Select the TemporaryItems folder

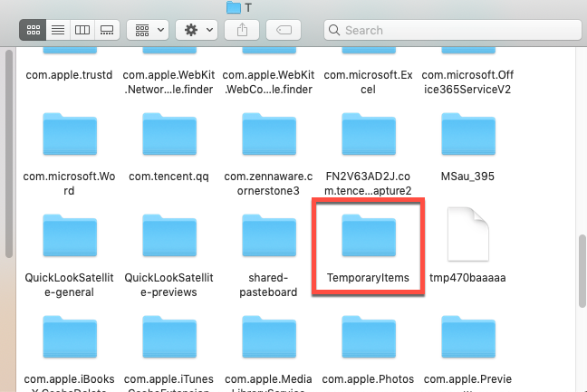pos(367,238)
